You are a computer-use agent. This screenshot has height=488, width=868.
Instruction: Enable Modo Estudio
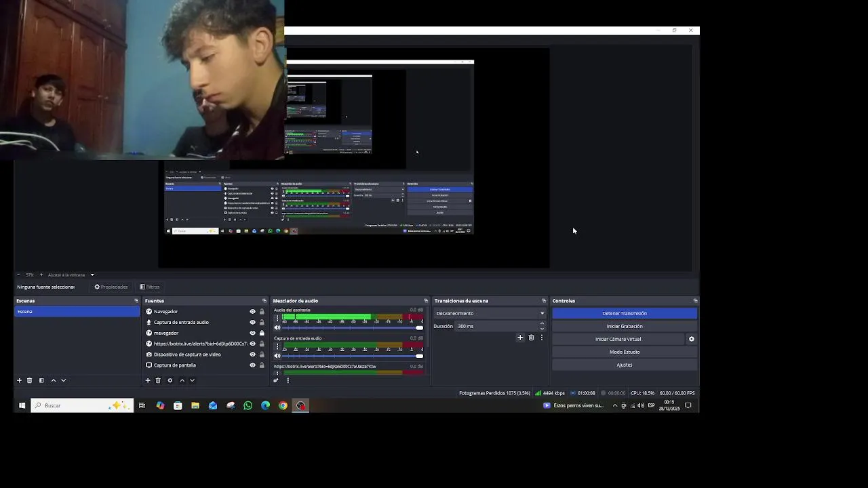(x=625, y=352)
